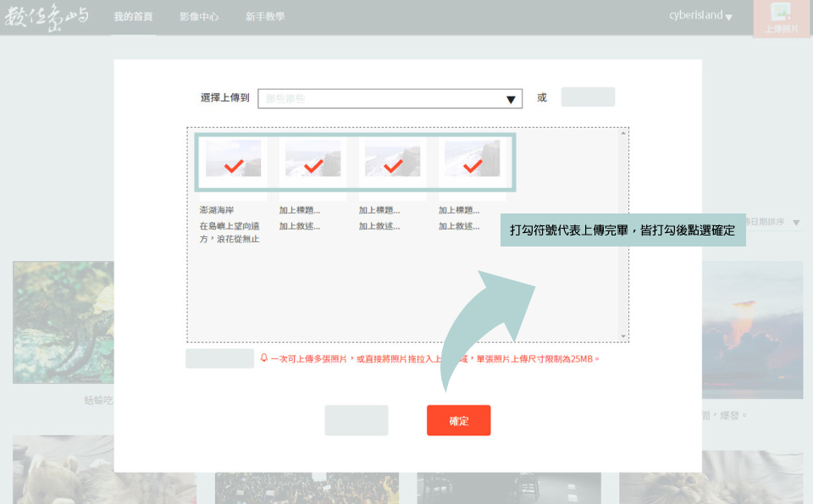Click checkmark on second uploaded photo
This screenshot has height=504, width=813.
click(x=313, y=165)
